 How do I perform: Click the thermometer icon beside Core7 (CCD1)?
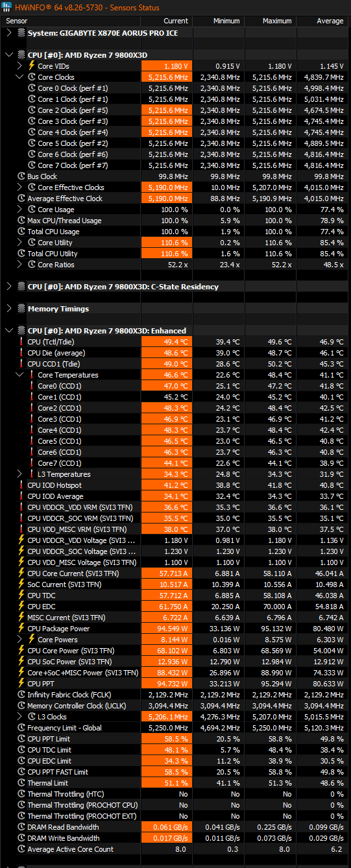[x=31, y=463]
